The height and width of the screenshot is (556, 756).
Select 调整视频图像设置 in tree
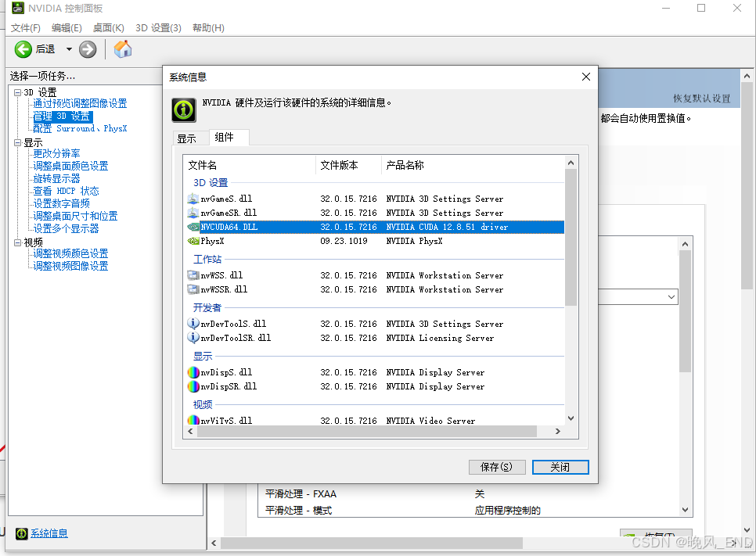(x=70, y=267)
